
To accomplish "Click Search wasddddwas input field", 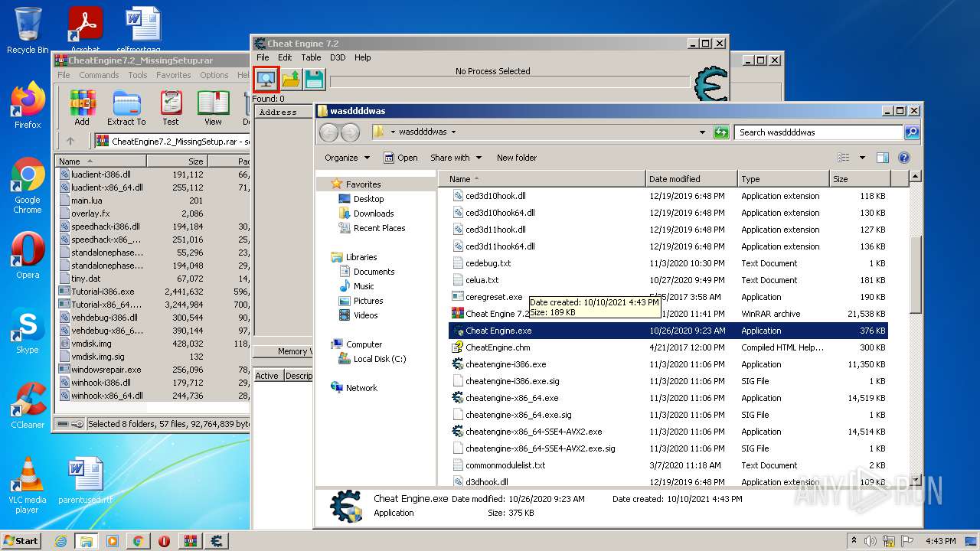I will pyautogui.click(x=819, y=132).
